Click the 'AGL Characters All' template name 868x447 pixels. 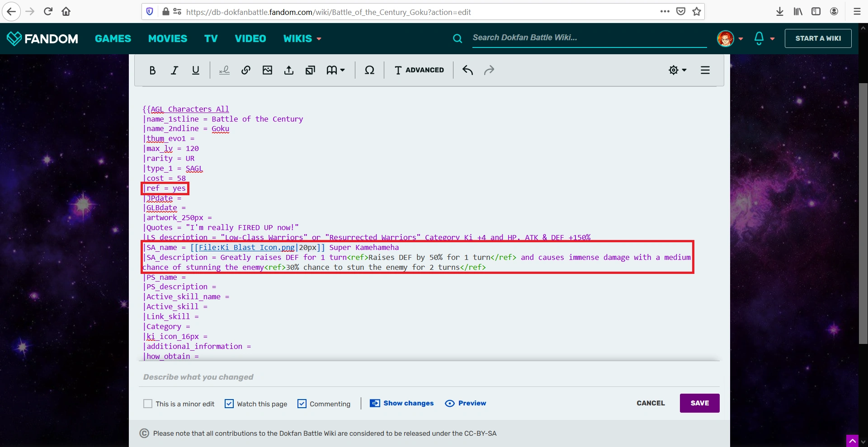pyautogui.click(x=190, y=109)
